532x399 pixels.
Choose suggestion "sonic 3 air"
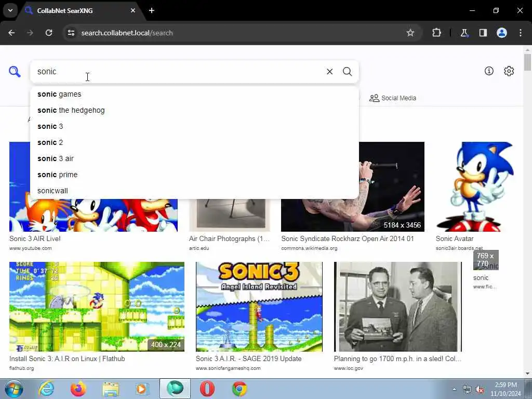click(x=194, y=159)
